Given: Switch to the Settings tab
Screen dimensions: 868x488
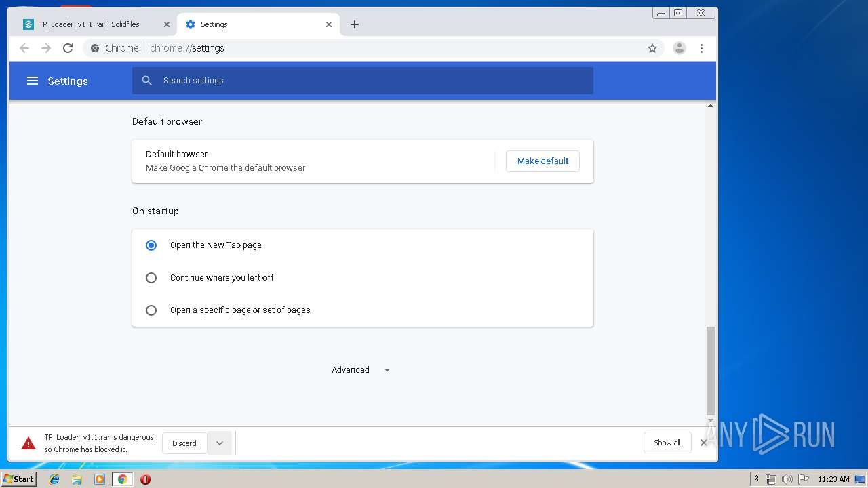Looking at the screenshot, I should pos(259,24).
